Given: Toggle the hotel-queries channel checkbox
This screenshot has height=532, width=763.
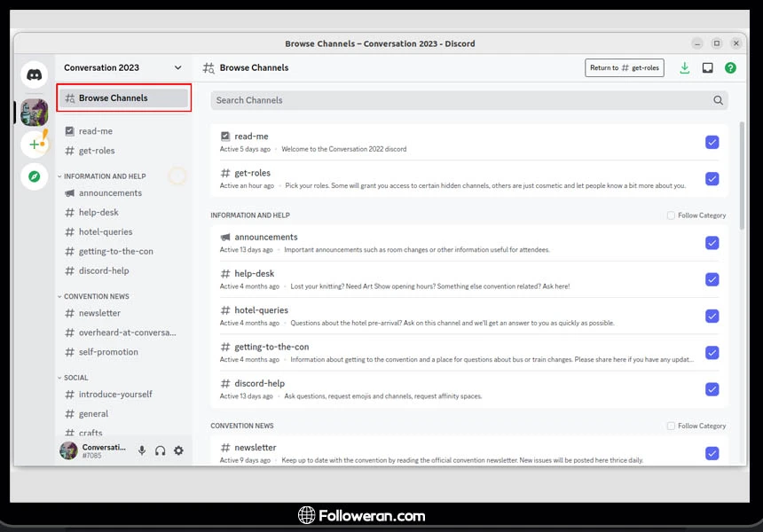Looking at the screenshot, I should [x=712, y=316].
